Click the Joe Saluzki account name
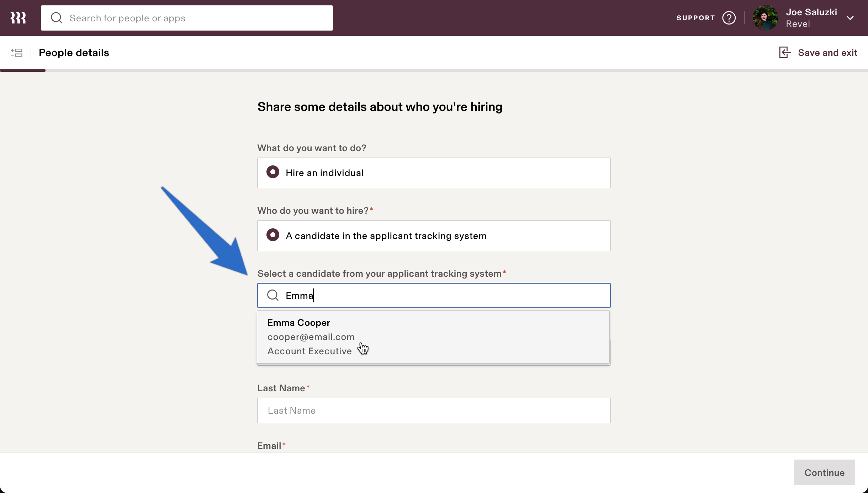 pos(812,12)
